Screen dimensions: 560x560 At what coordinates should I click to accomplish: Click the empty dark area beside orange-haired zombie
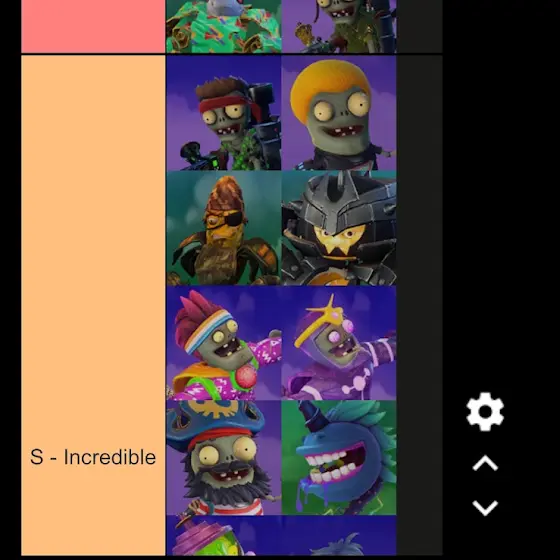coord(419,113)
